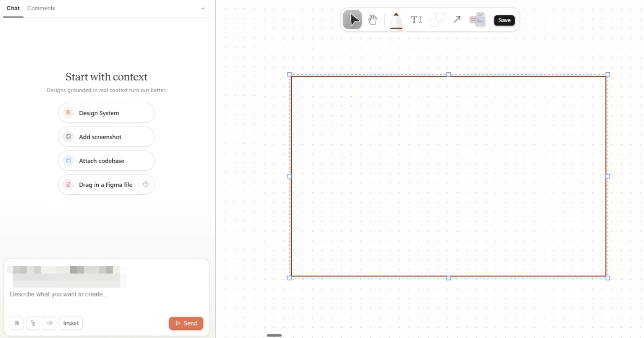Pick the shapes tool
The image size is (644, 338).
click(437, 20)
